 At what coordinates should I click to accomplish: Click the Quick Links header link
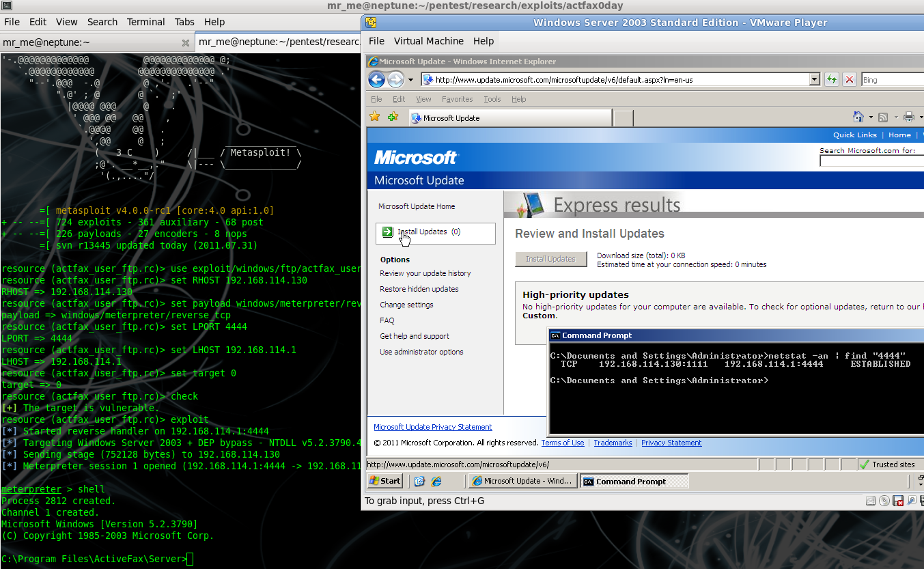click(855, 135)
